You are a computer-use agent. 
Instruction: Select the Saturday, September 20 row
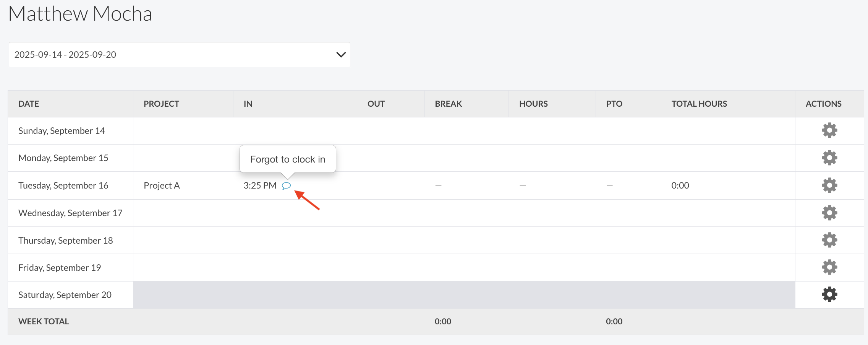[65, 295]
